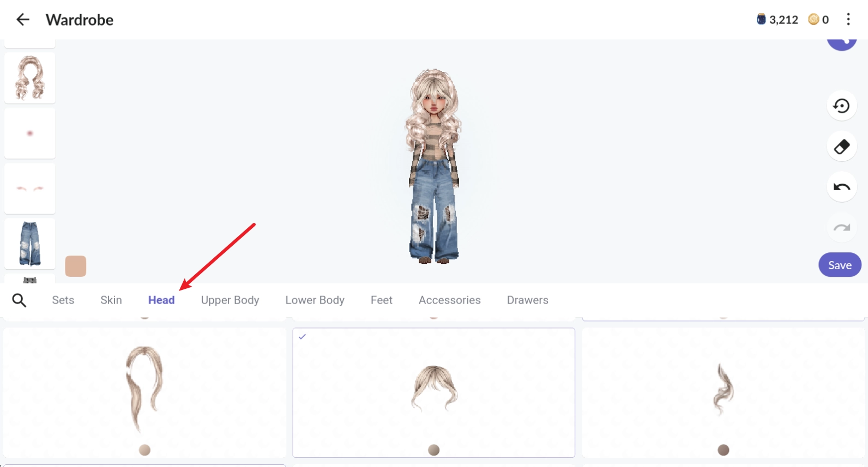Open the three-dot overflow menu
868x467 pixels.
[x=848, y=20]
